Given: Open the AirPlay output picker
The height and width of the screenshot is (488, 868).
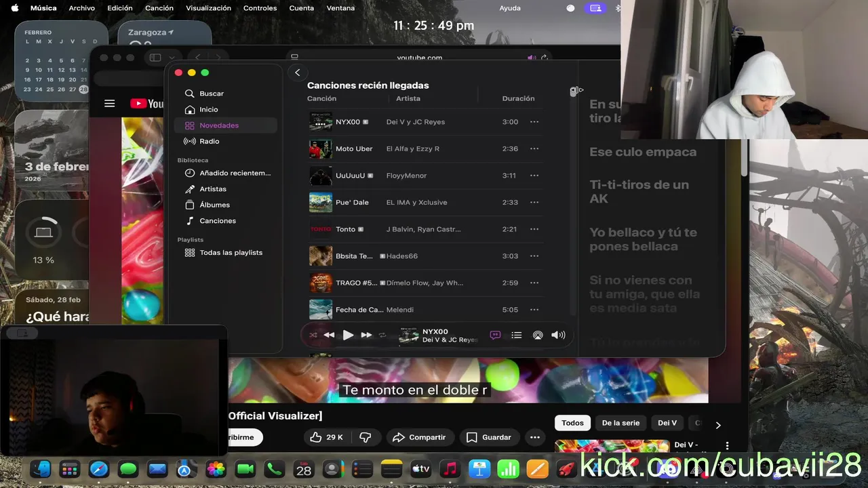Looking at the screenshot, I should click(x=538, y=335).
